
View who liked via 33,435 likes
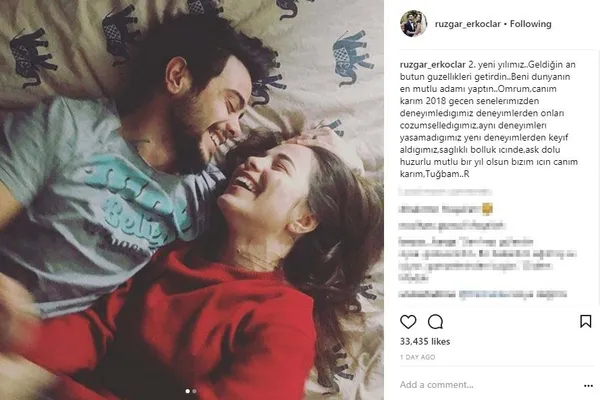point(425,341)
